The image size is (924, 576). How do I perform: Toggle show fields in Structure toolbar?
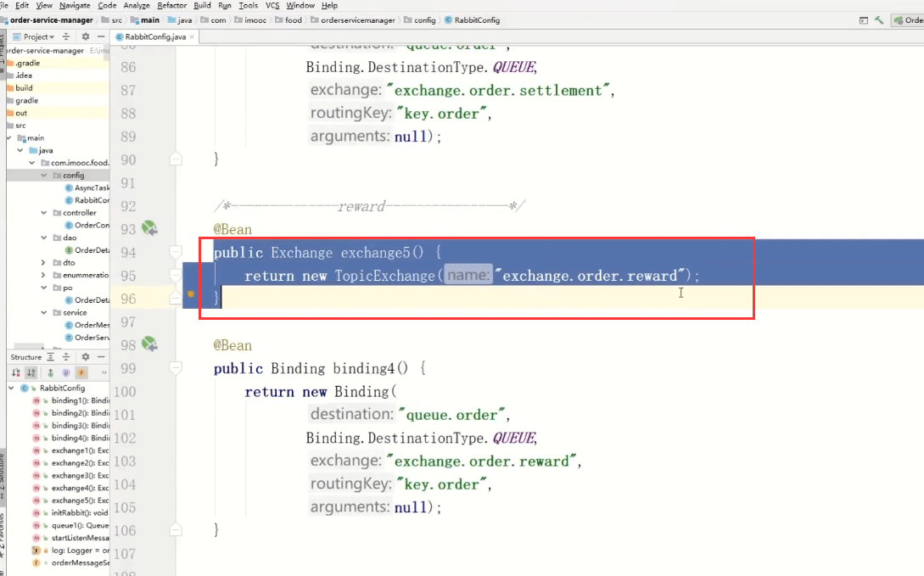tap(81, 372)
